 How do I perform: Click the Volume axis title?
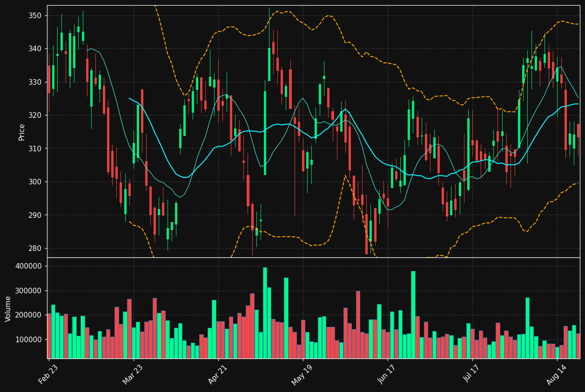coord(8,309)
